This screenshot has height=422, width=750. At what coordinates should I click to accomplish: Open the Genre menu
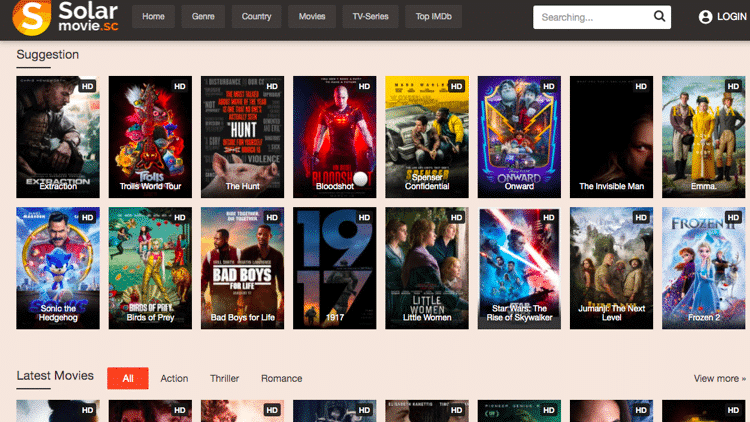coord(203,17)
